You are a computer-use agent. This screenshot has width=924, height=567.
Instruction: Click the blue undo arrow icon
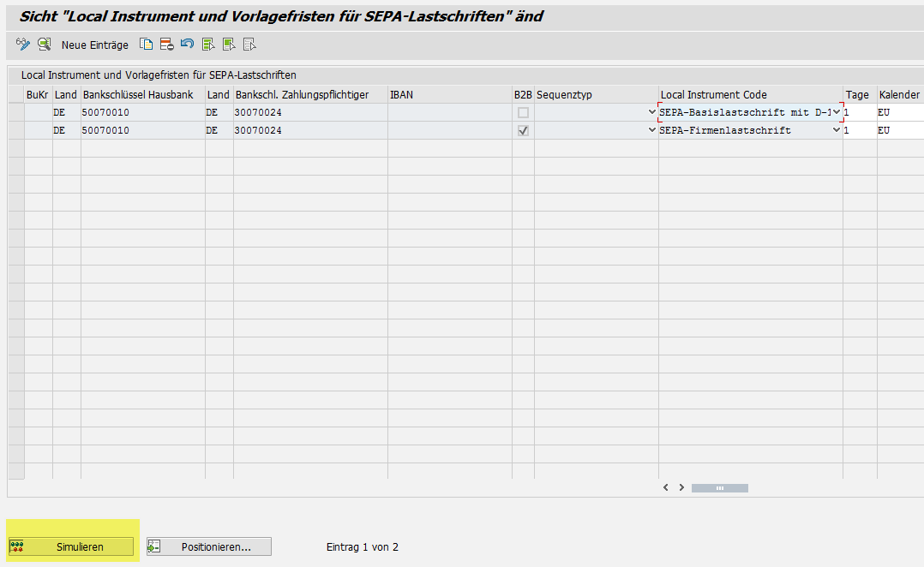click(187, 45)
